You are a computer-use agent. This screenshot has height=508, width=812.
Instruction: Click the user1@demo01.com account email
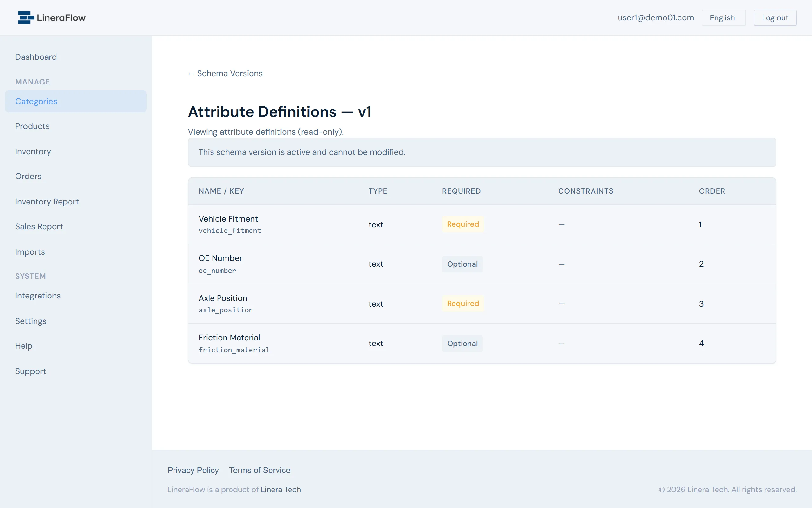pyautogui.click(x=656, y=17)
